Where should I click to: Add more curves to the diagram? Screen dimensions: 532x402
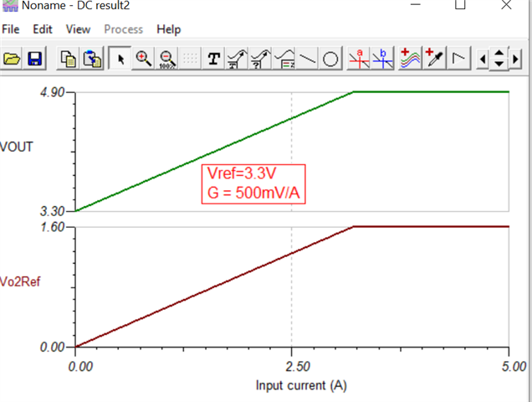coord(411,59)
